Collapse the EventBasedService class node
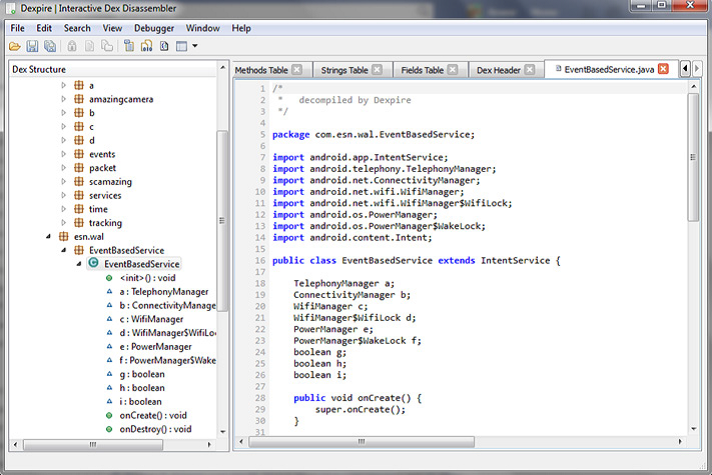Image resolution: width=712 pixels, height=475 pixels. click(x=79, y=264)
